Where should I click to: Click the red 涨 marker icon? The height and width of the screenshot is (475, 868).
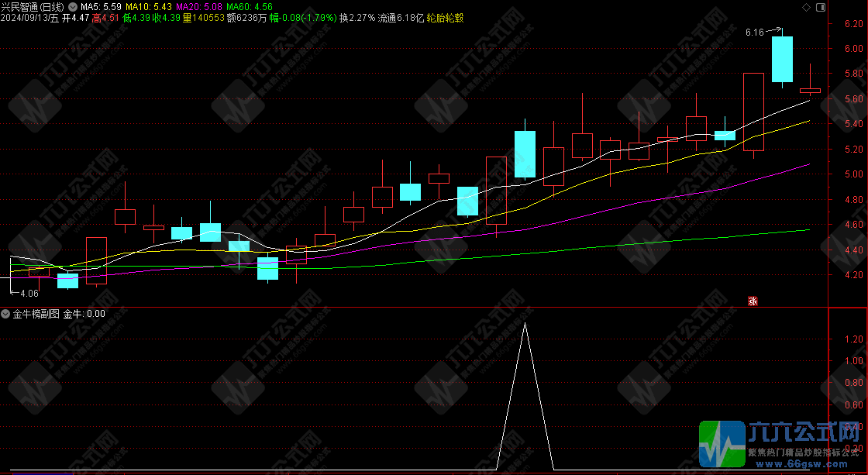point(752,301)
